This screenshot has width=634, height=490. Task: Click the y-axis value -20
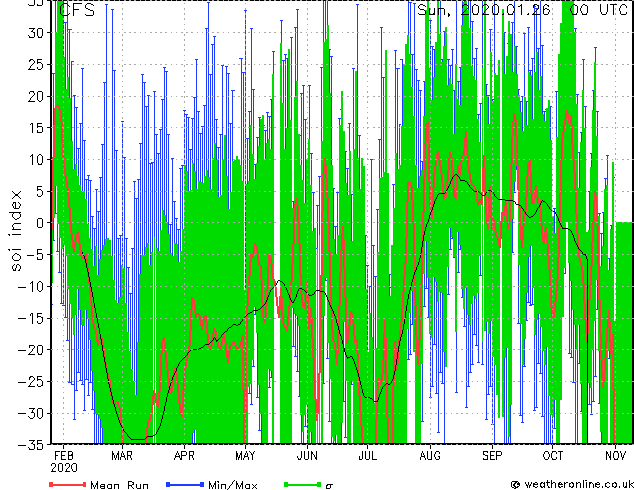31,350
